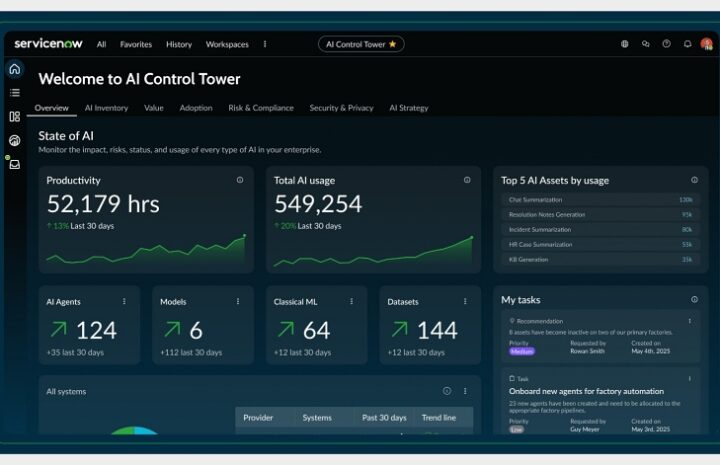
Task: Click the globe icon in header
Action: (x=624, y=44)
